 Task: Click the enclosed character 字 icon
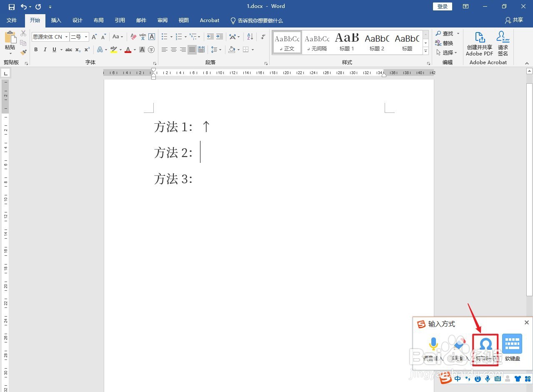click(152, 50)
